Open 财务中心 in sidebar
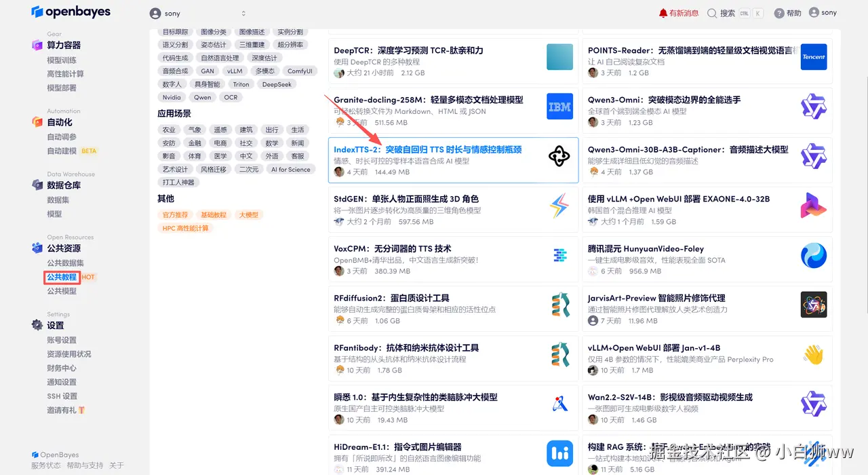 pos(62,368)
